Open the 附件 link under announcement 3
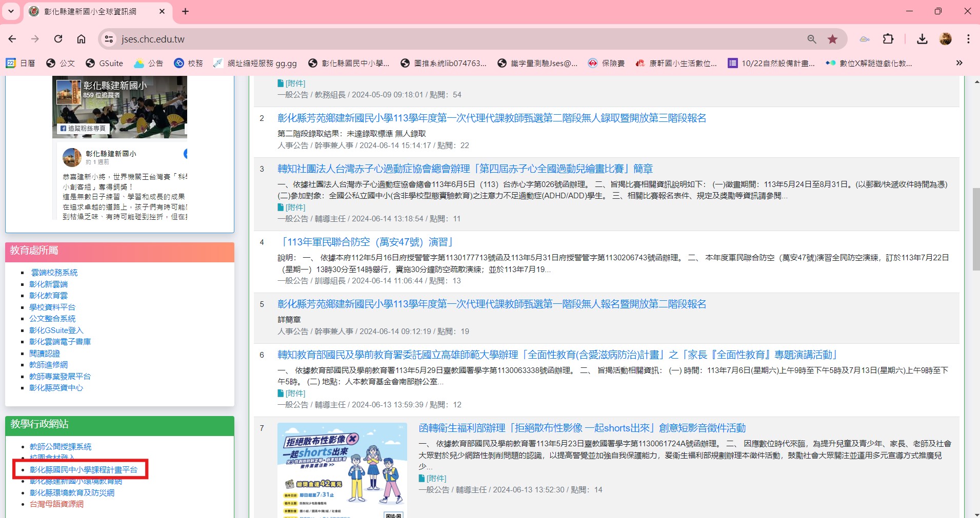 click(x=291, y=208)
